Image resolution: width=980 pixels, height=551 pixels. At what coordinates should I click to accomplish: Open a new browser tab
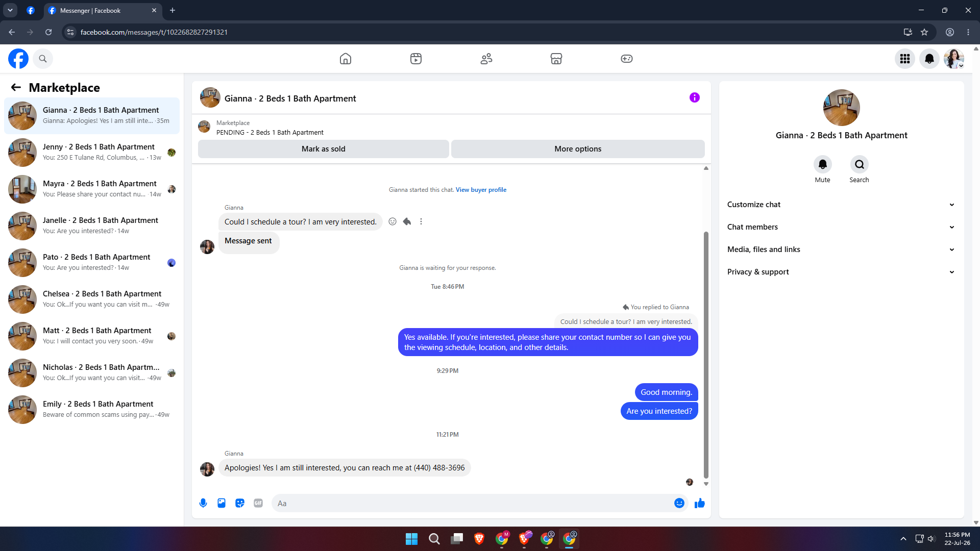(173, 10)
